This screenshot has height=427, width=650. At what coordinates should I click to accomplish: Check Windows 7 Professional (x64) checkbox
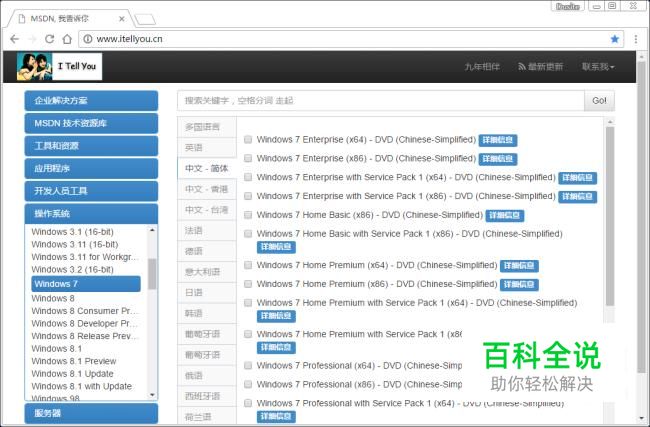[x=248, y=366]
